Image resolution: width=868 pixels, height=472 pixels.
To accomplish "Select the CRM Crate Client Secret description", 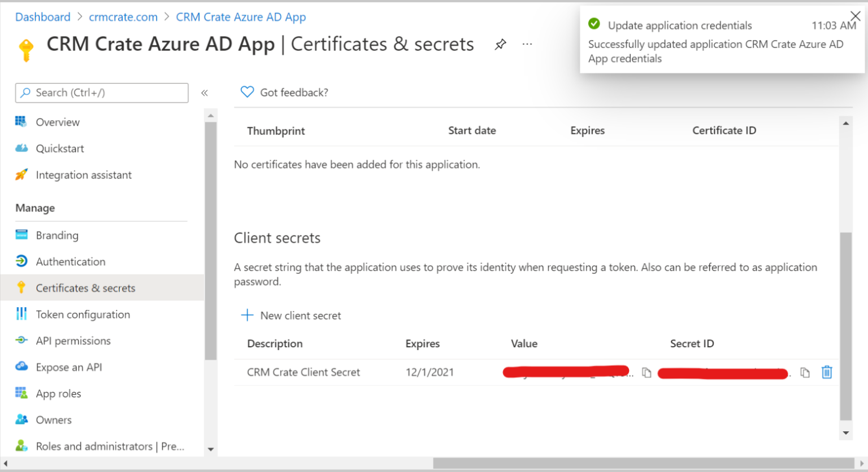I will tap(303, 373).
